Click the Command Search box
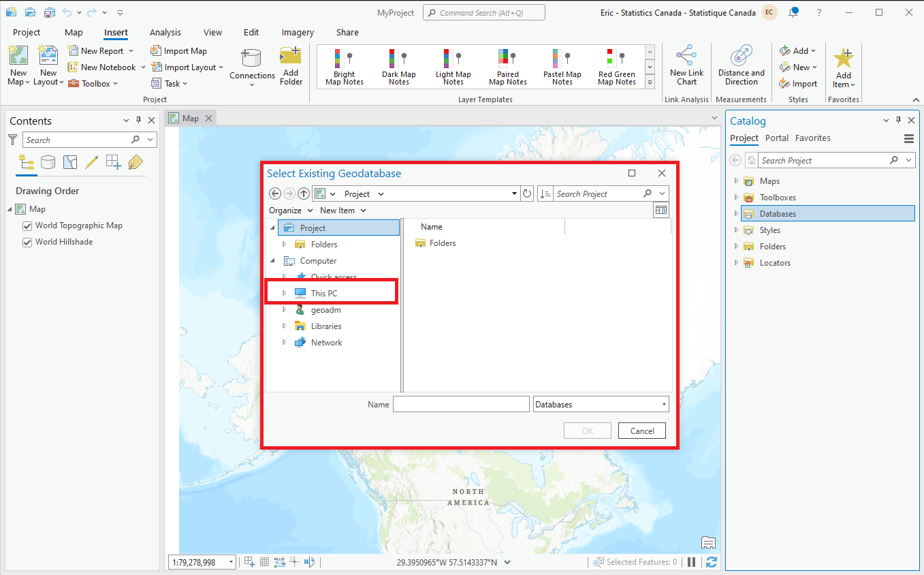The width and height of the screenshot is (924, 575). coord(483,12)
